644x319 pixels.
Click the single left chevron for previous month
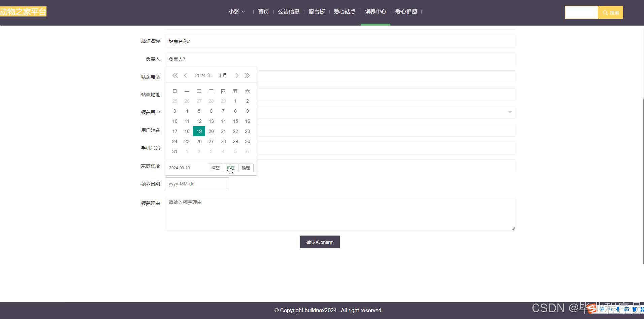(186, 75)
